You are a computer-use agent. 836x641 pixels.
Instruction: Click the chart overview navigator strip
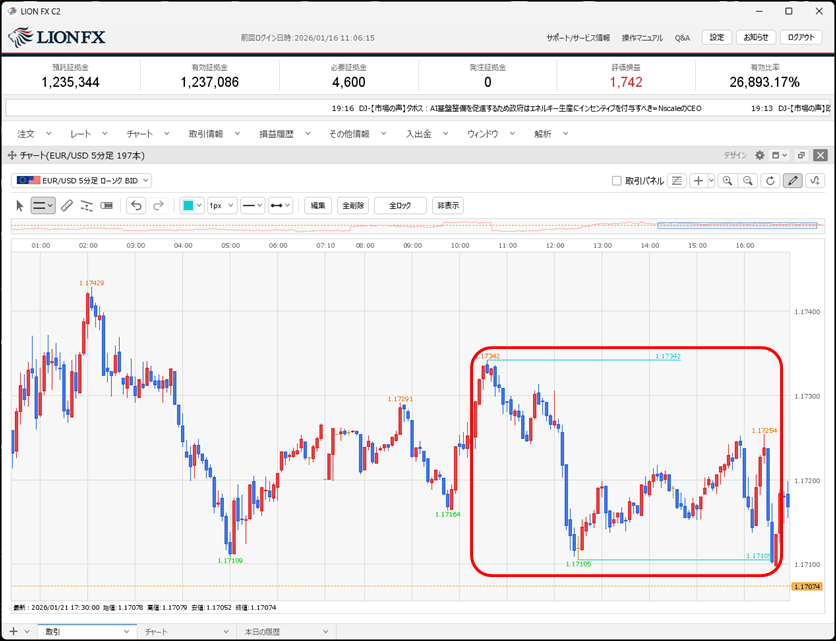pyautogui.click(x=414, y=227)
